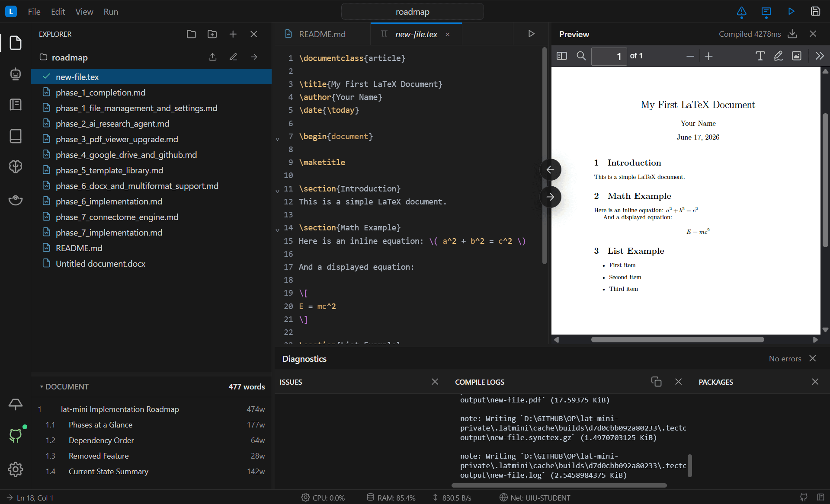Click the arrow icon next to roadmap folder
830x504 pixels.
click(x=254, y=57)
